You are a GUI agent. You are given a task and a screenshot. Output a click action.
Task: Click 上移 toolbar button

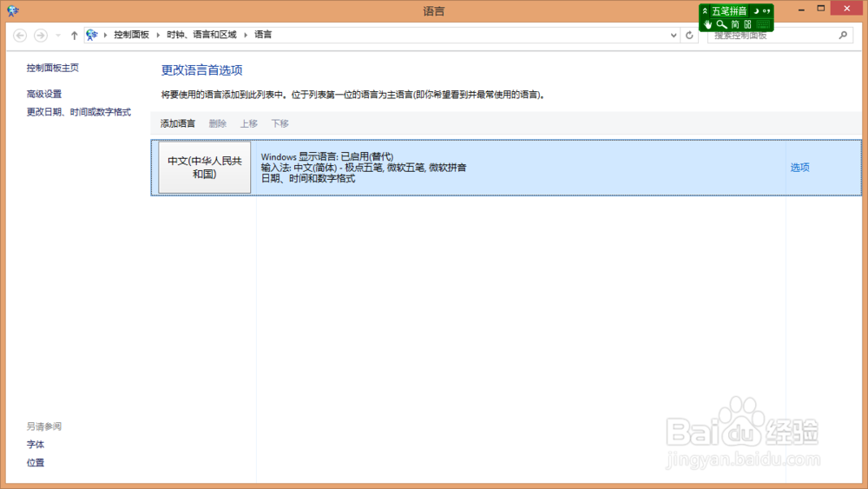click(x=248, y=123)
